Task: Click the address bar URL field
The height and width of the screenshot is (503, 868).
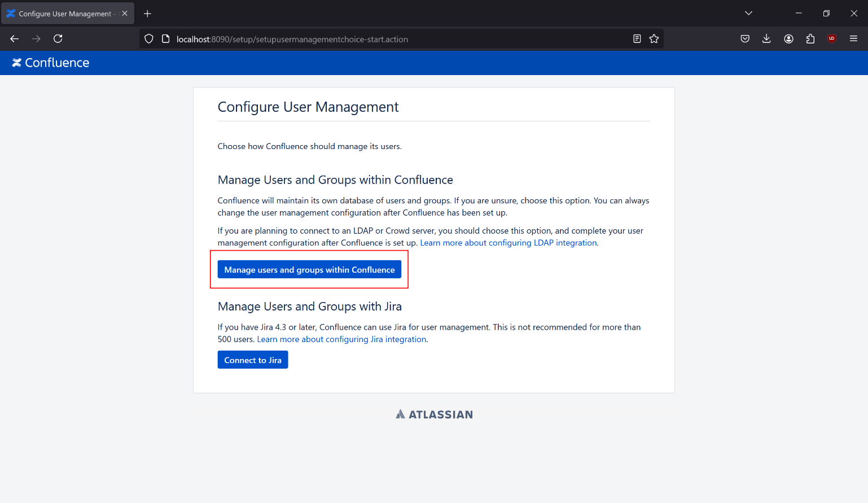Action: [x=401, y=39]
